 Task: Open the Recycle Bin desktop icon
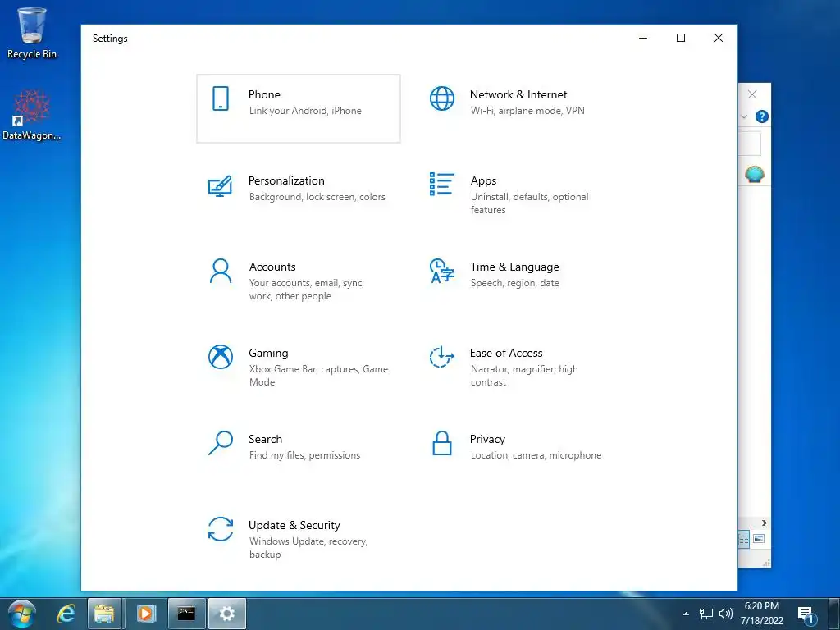click(32, 33)
